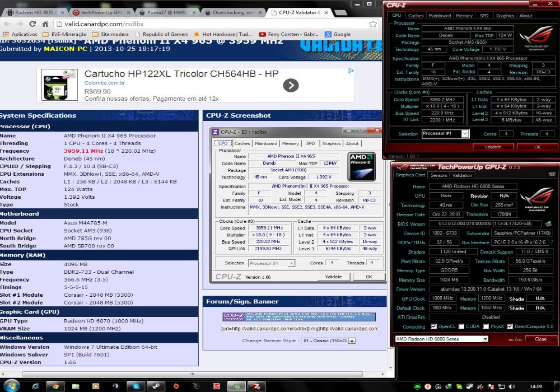Viewport: 560px width, 392px height.
Task: Open the AMD Radeon HD 6800 Series dropdown
Action: point(484,339)
